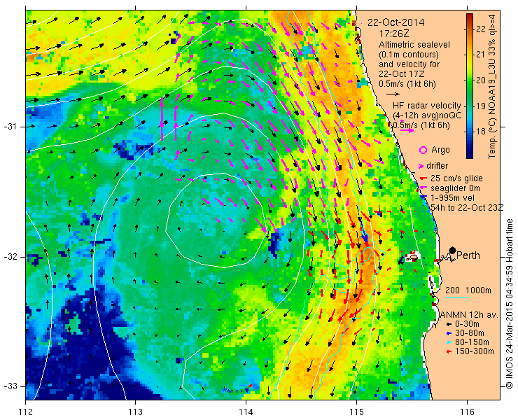Click the 115 longitude axis label
Viewport: 518px width, 420px height.
(x=356, y=412)
